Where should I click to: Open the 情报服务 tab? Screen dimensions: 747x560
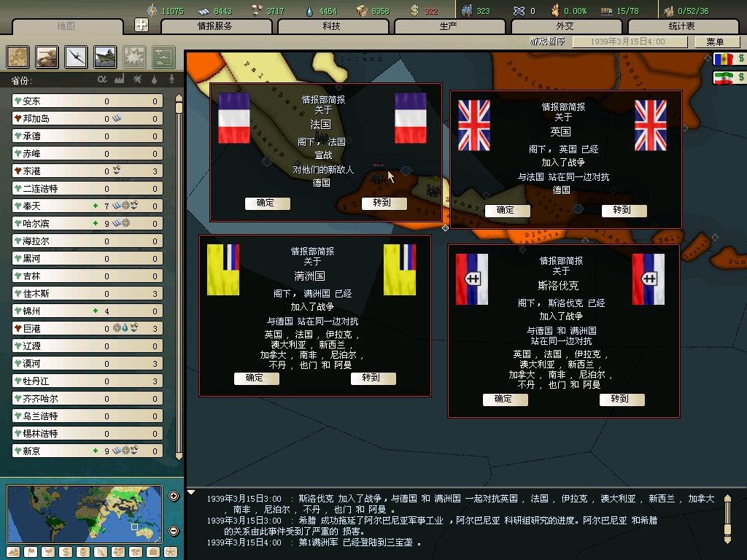[216, 26]
